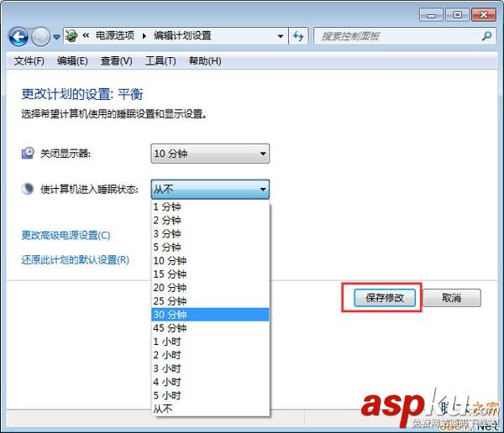Open the 查看(V) menu

click(117, 60)
